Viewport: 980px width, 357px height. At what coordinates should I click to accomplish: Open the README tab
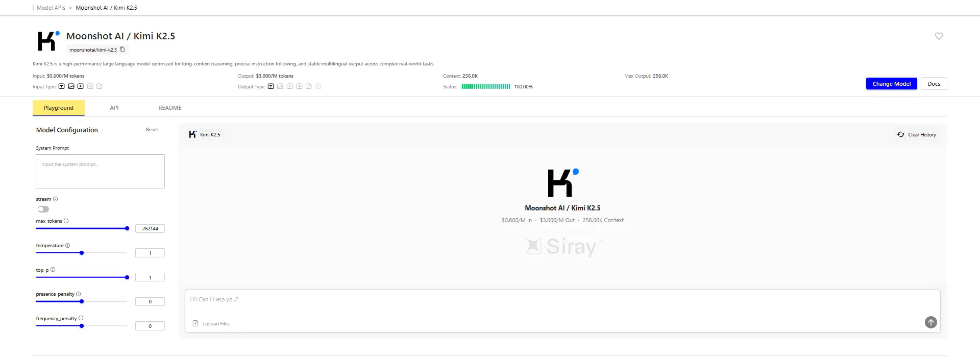(170, 108)
